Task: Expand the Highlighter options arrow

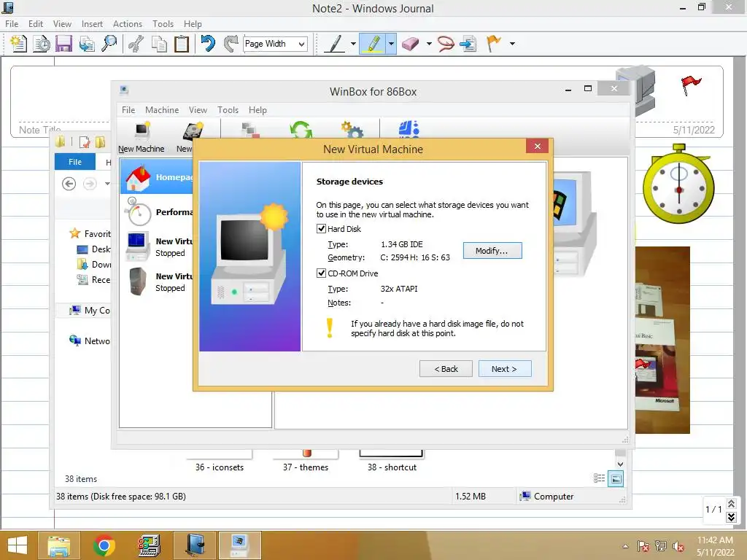Action: [x=391, y=44]
